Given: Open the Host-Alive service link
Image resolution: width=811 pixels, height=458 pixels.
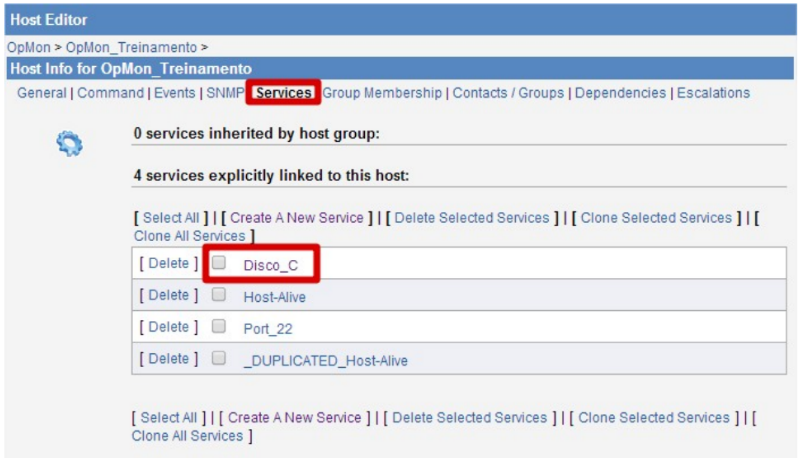Looking at the screenshot, I should pos(275,297).
